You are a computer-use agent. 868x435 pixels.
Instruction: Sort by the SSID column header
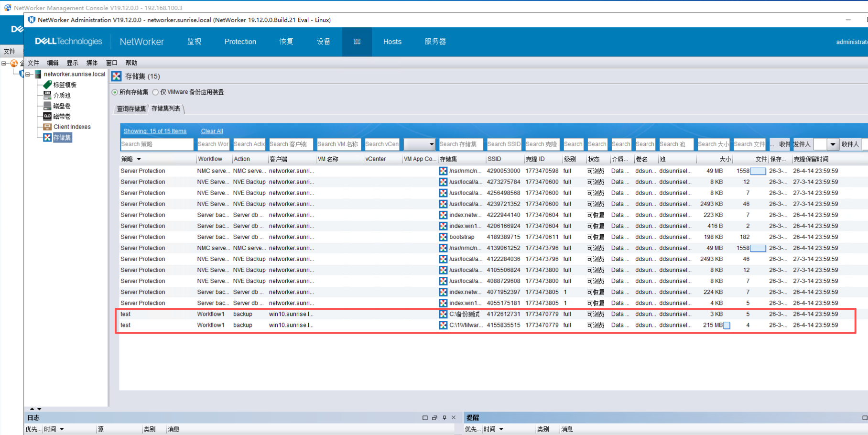pyautogui.click(x=504, y=159)
